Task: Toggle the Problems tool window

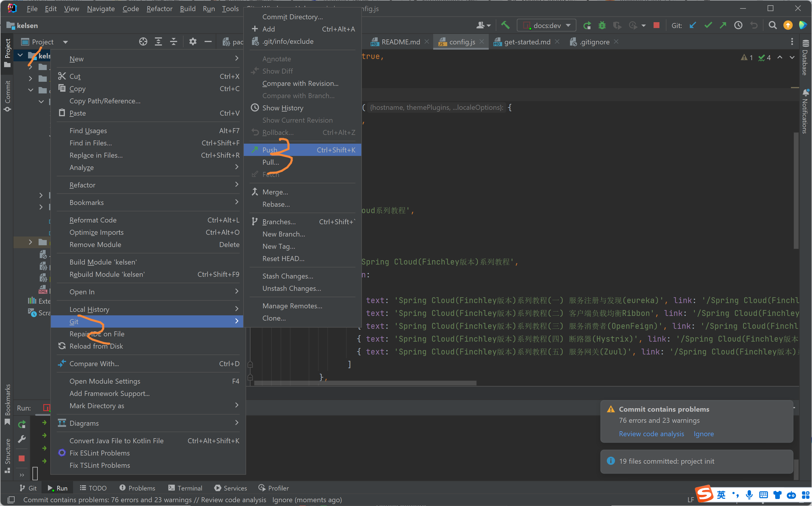Action: (x=137, y=488)
